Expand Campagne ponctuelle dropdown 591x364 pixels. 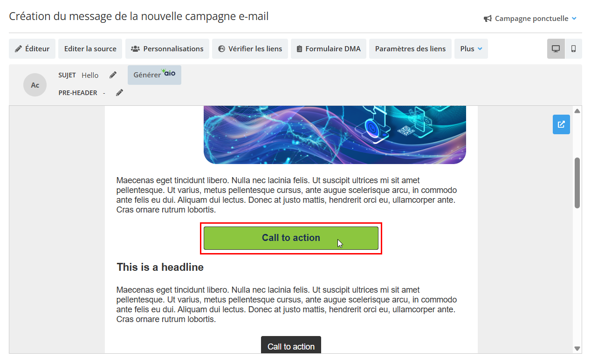tap(530, 19)
